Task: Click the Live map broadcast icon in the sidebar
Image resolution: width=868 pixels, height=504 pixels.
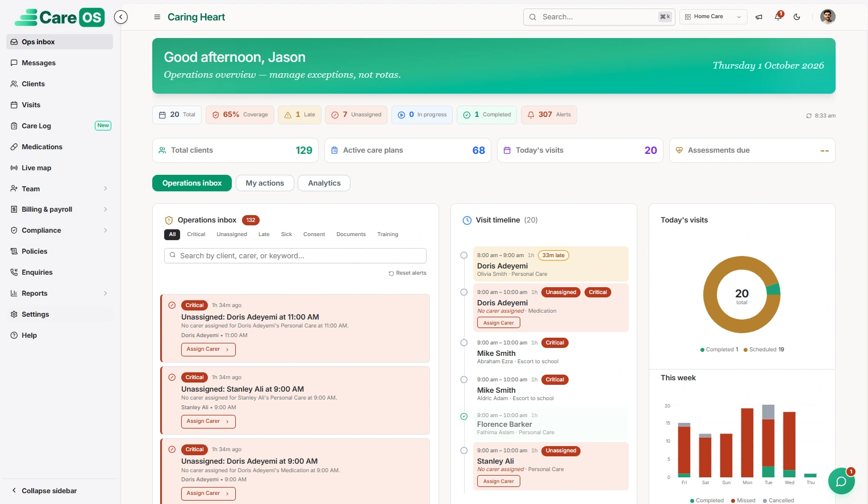Action: click(14, 168)
